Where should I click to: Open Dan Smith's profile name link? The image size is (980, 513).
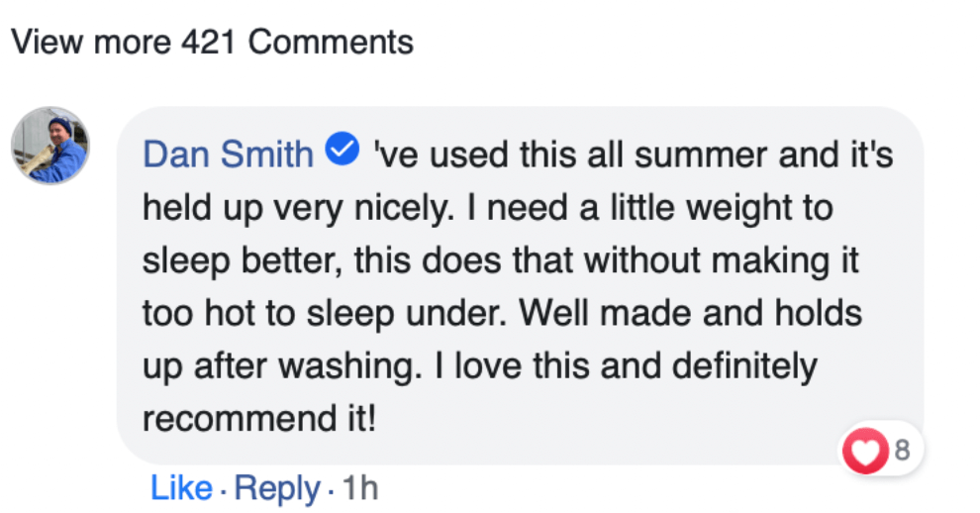pyautogui.click(x=229, y=154)
